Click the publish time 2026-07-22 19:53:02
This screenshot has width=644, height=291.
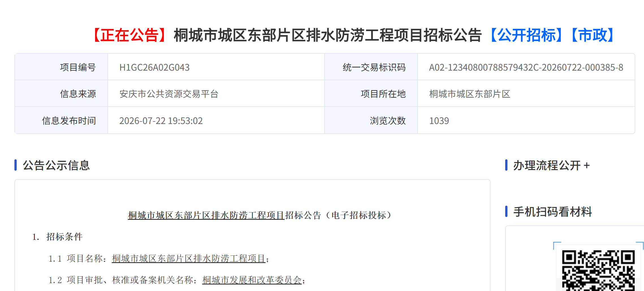[161, 121]
